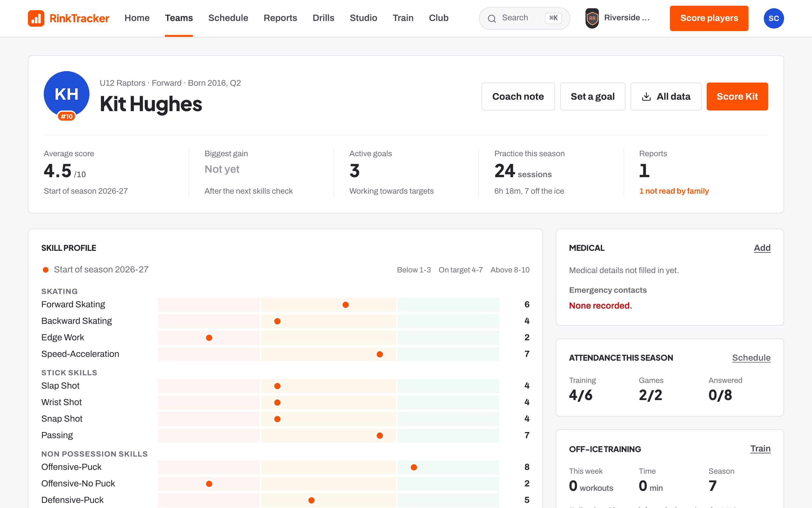Open the SC user avatar menu
This screenshot has width=812, height=508.
point(773,18)
